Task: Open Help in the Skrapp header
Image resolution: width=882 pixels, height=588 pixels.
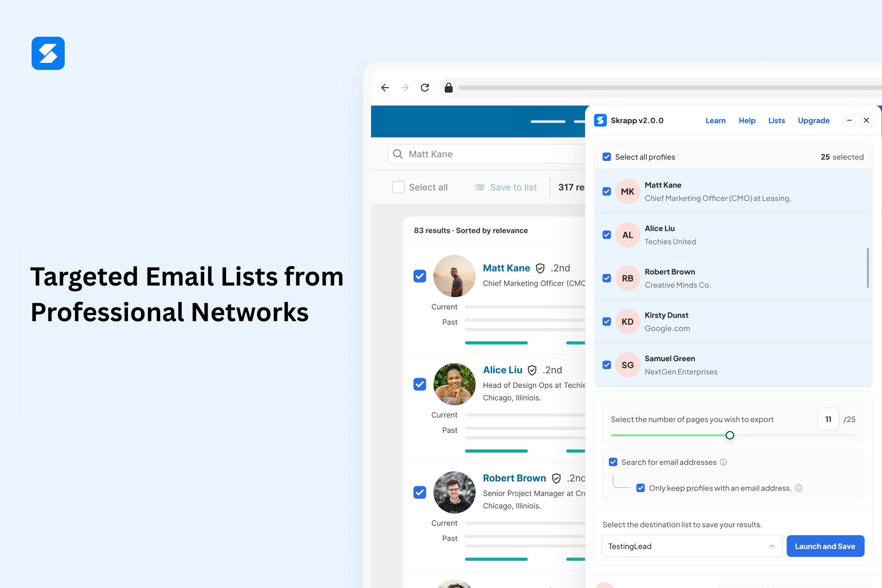Action: pos(747,120)
